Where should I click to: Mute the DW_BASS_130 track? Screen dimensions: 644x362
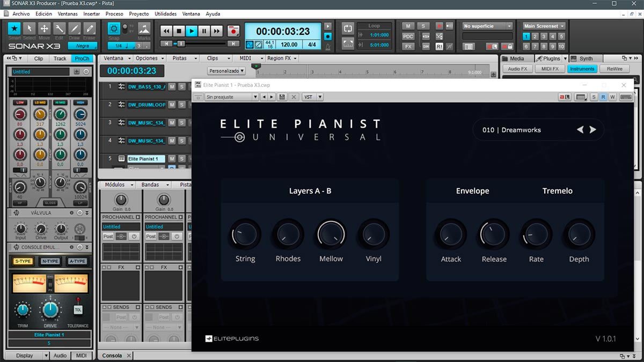tap(172, 86)
